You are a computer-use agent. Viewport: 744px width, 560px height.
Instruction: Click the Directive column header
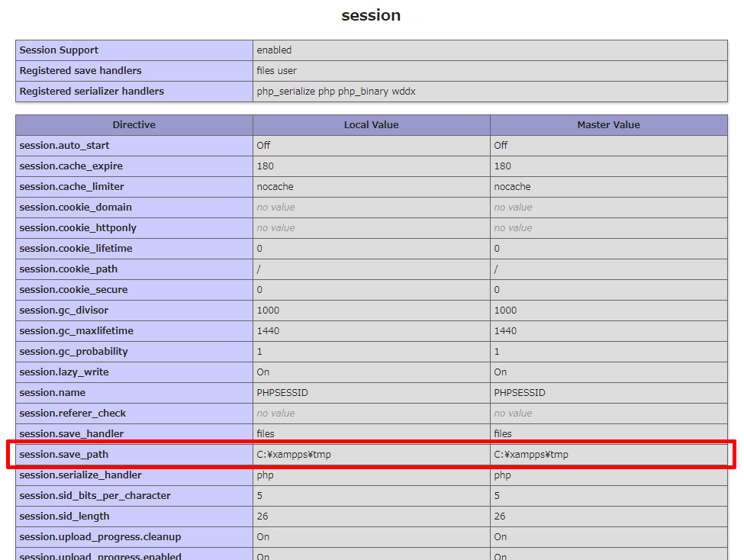(x=134, y=124)
